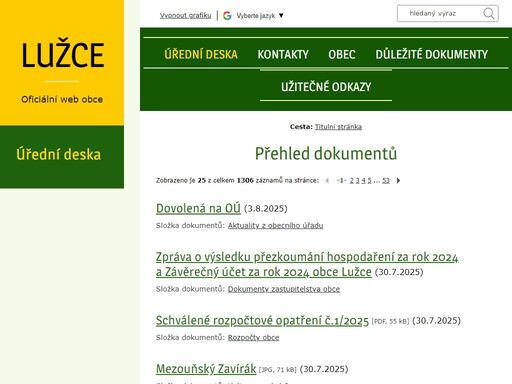Viewport: 512px width, 384px height.
Task: Click the Přehled dokumentů page heading
Action: [x=326, y=154]
